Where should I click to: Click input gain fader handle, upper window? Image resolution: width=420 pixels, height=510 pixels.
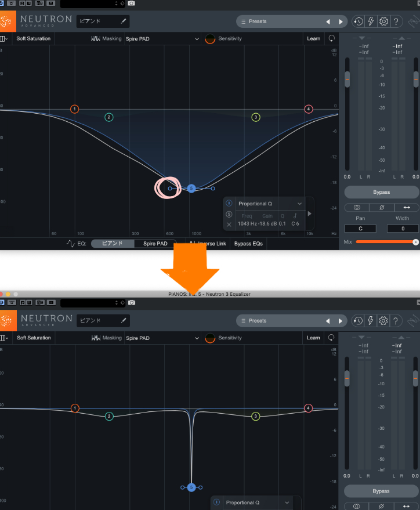347,79
